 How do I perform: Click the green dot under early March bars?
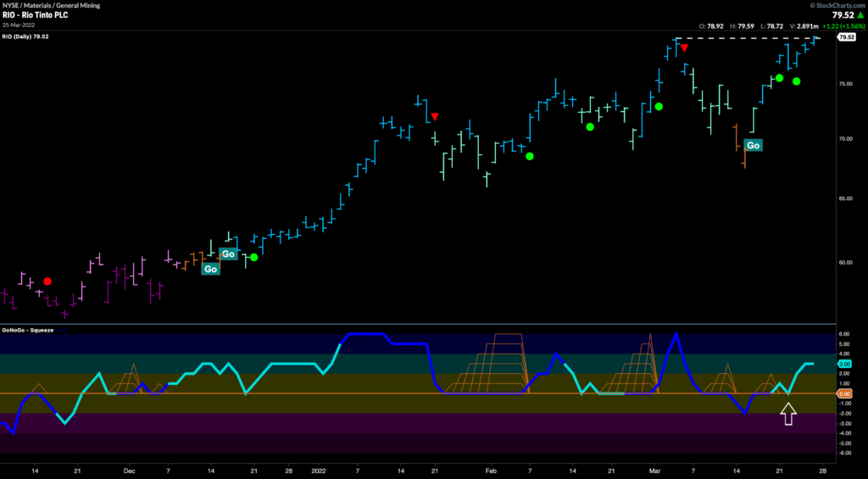[x=658, y=107]
